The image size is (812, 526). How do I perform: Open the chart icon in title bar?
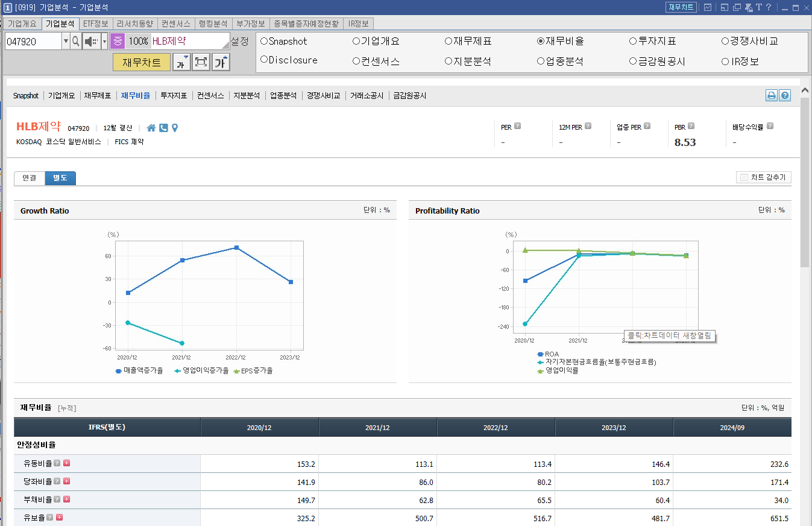coord(708,7)
